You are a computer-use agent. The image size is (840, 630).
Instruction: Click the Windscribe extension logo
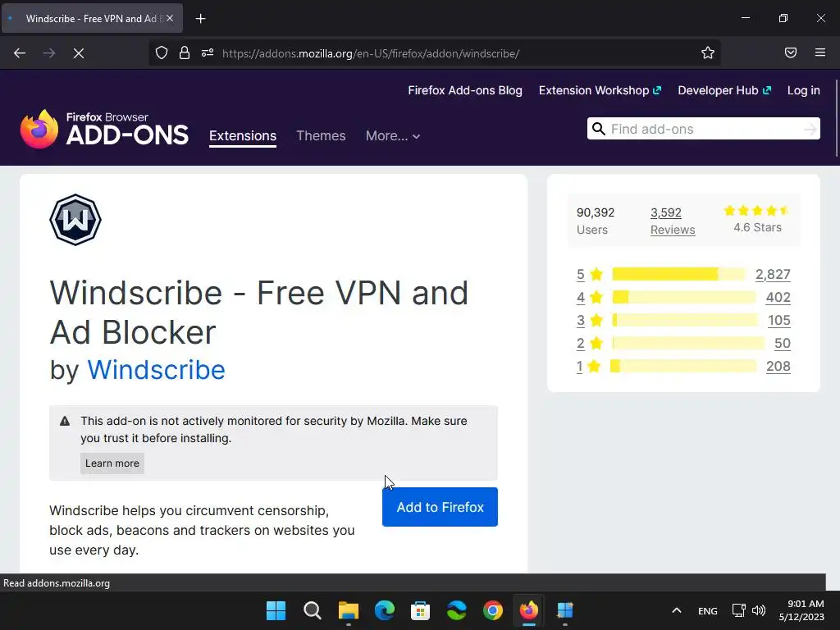(75, 220)
